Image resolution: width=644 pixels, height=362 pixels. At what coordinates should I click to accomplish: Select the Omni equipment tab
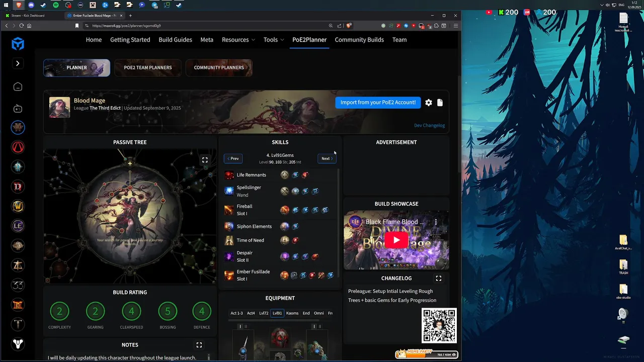click(319, 313)
